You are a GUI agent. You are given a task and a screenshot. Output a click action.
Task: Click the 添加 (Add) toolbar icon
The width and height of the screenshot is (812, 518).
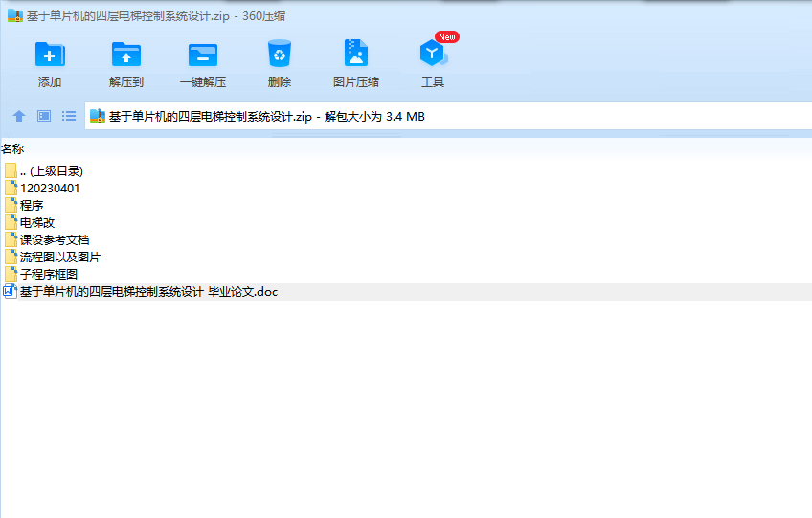tap(50, 54)
